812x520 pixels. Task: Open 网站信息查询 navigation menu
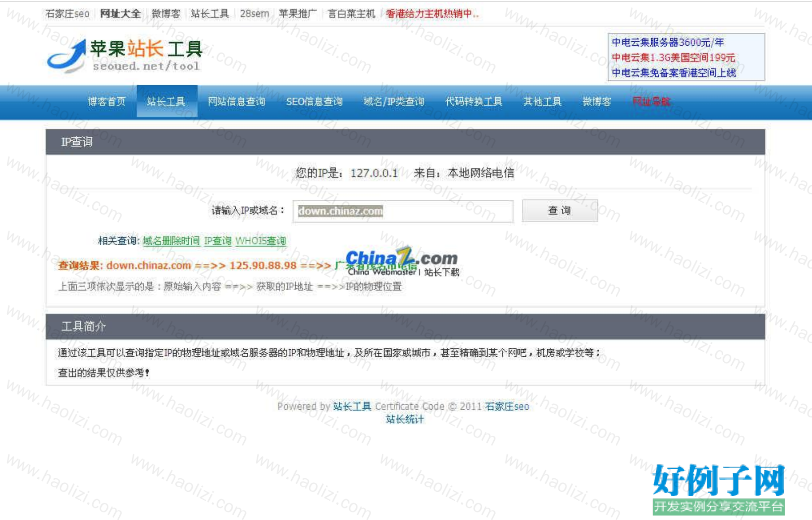click(236, 102)
